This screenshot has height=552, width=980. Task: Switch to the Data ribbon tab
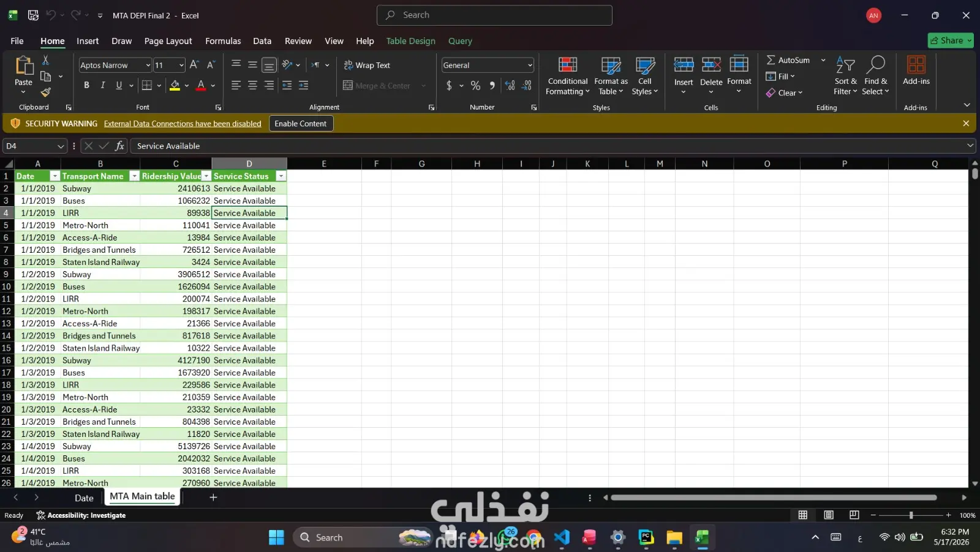262,41
